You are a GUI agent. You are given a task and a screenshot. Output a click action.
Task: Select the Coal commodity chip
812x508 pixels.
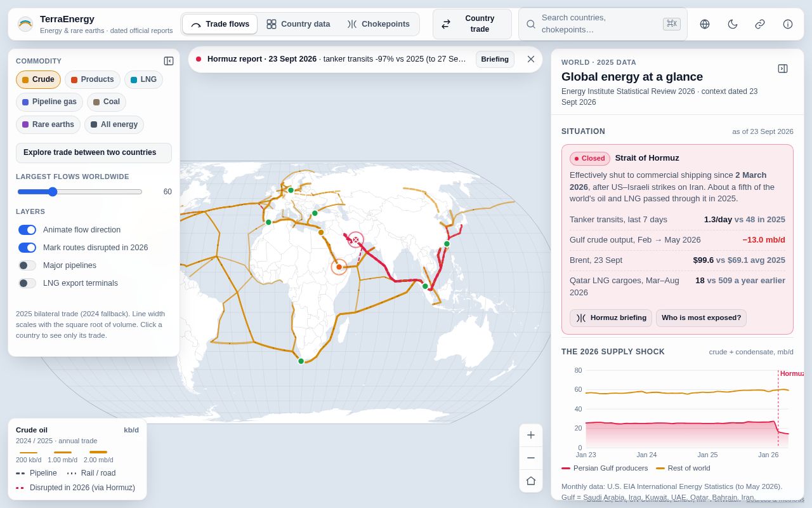tap(107, 102)
